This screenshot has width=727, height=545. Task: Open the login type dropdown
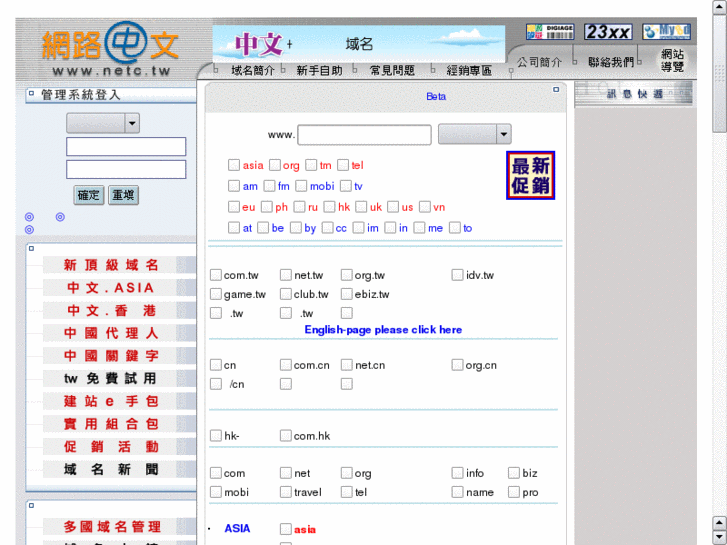point(103,123)
